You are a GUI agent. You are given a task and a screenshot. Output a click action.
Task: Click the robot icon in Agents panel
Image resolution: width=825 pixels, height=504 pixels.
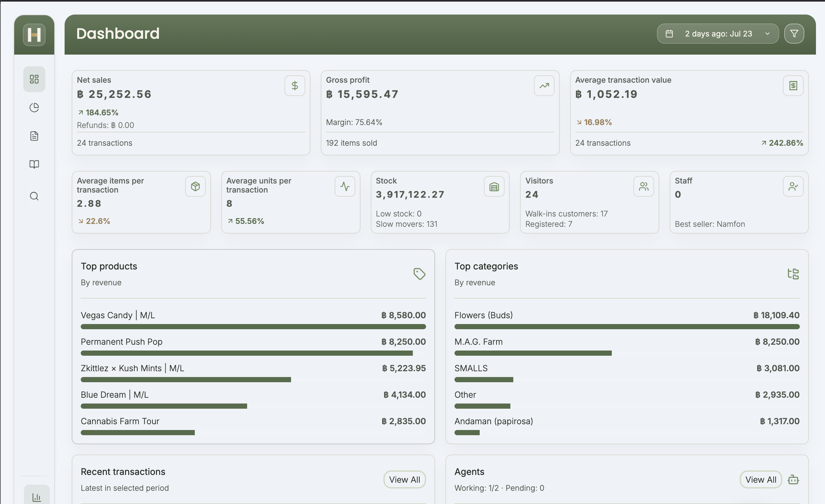(x=793, y=479)
